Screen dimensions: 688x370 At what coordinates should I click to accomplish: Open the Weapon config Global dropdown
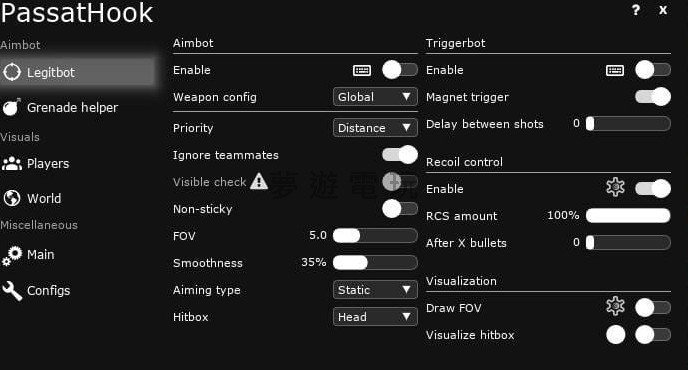coord(375,97)
